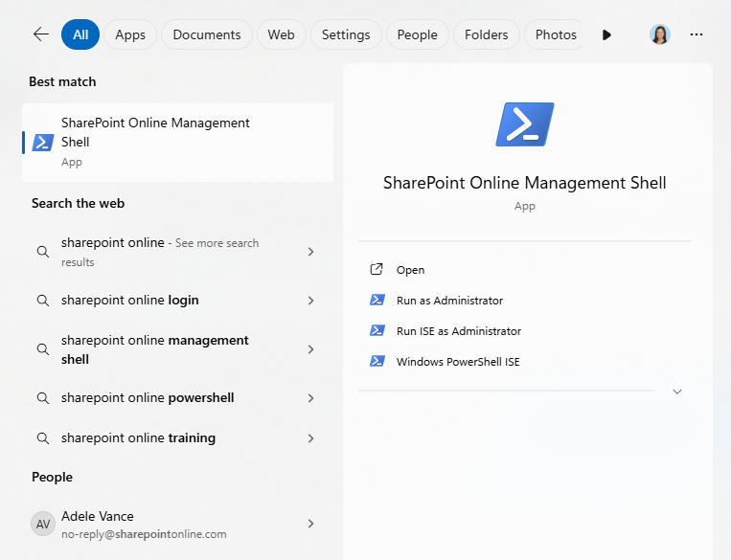731x560 pixels.
Task: Switch to the Settings filter
Action: [x=346, y=34]
